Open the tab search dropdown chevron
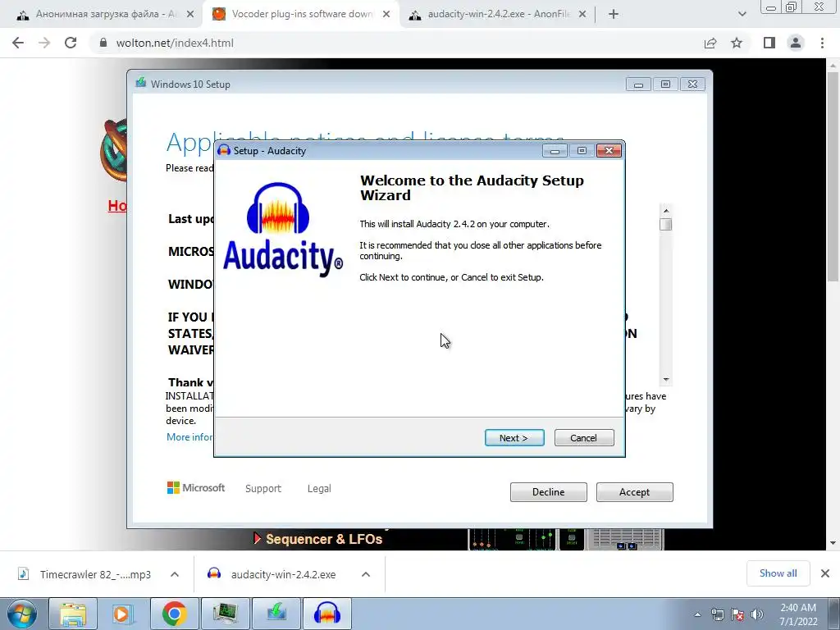 click(x=742, y=15)
